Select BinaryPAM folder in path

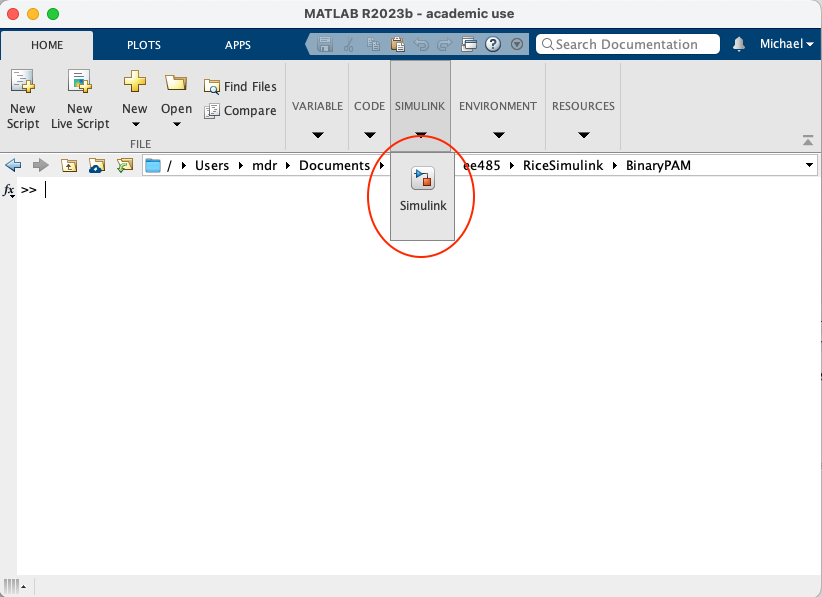click(x=658, y=166)
